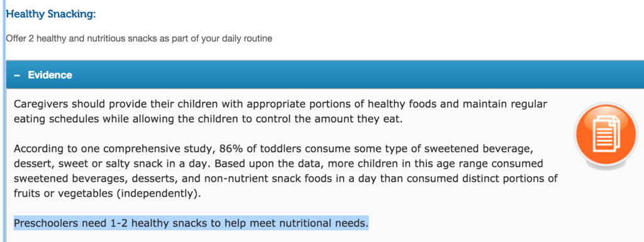
Task: Click the highlighted sentence about Preschoolers' snacks
Action: 191,224
